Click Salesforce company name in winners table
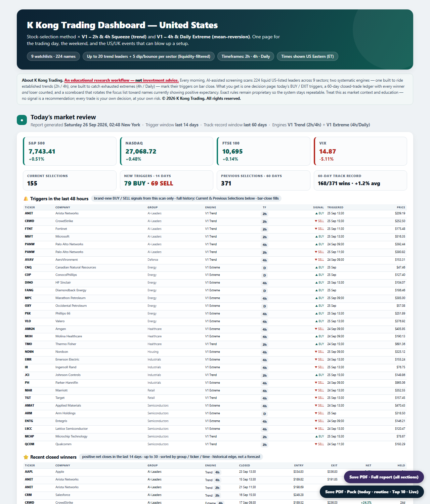This screenshot has width=430, height=504. point(63,495)
